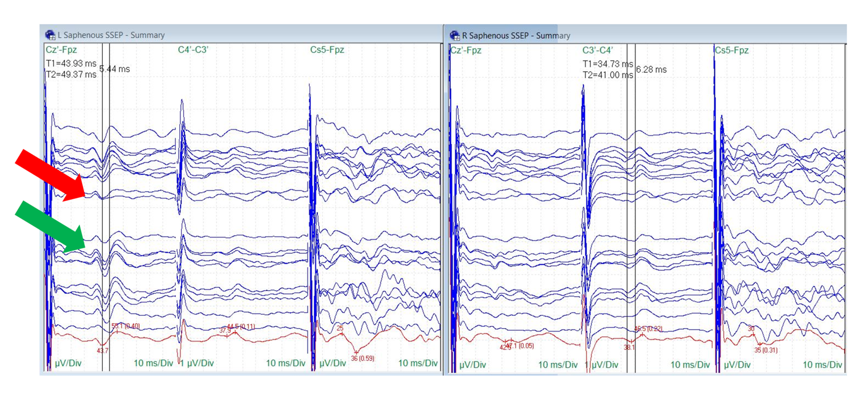Select the 5.44 ms interval value
The width and height of the screenshot is (868, 398).
click(x=115, y=69)
